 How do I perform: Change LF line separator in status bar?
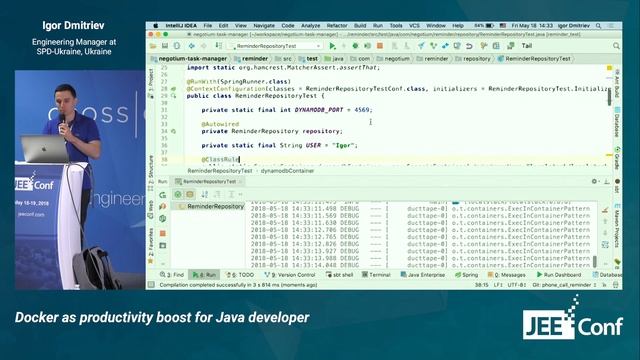(498, 285)
